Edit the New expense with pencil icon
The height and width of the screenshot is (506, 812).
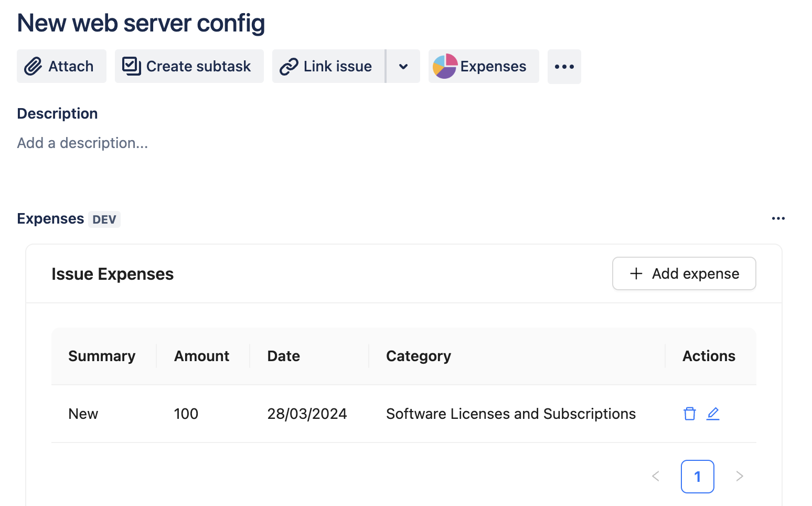(x=713, y=414)
